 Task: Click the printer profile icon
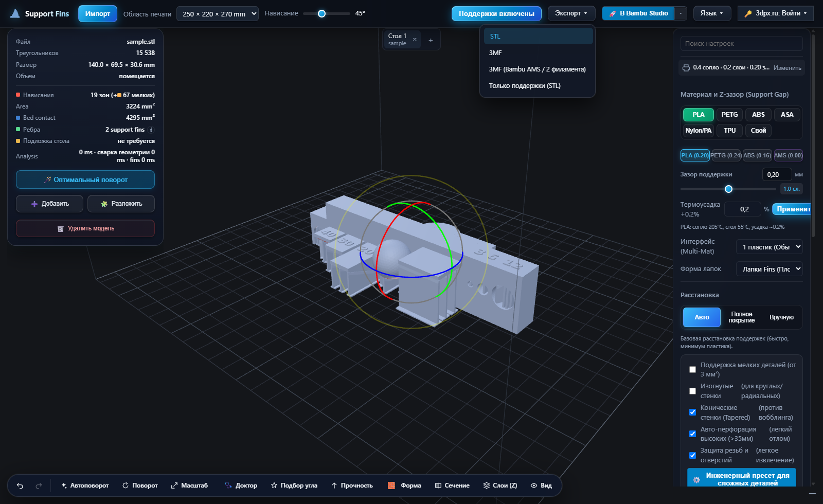[686, 67]
